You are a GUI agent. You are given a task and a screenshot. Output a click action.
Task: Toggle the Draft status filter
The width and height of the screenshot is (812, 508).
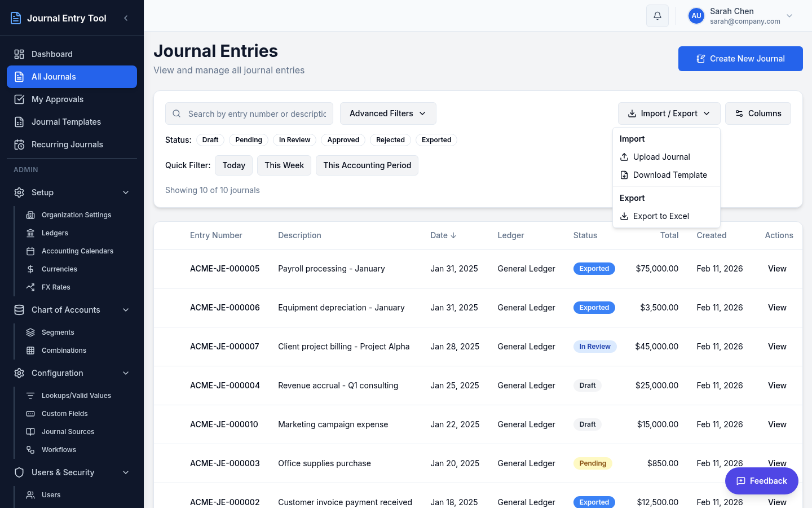pos(210,139)
